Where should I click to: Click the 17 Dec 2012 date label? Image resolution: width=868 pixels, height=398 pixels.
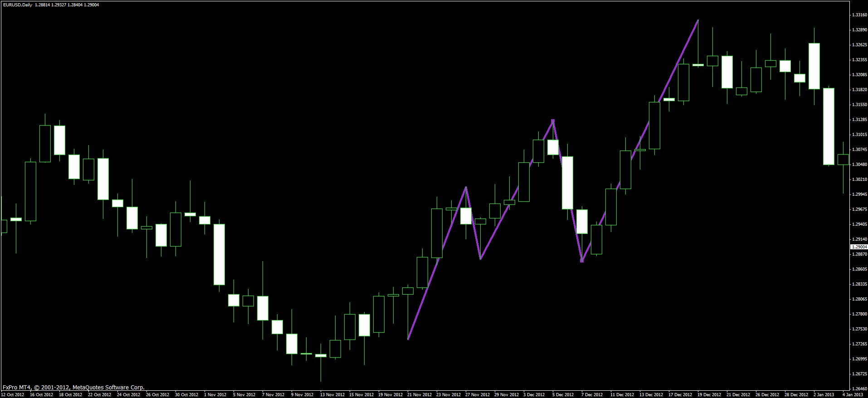pyautogui.click(x=680, y=395)
